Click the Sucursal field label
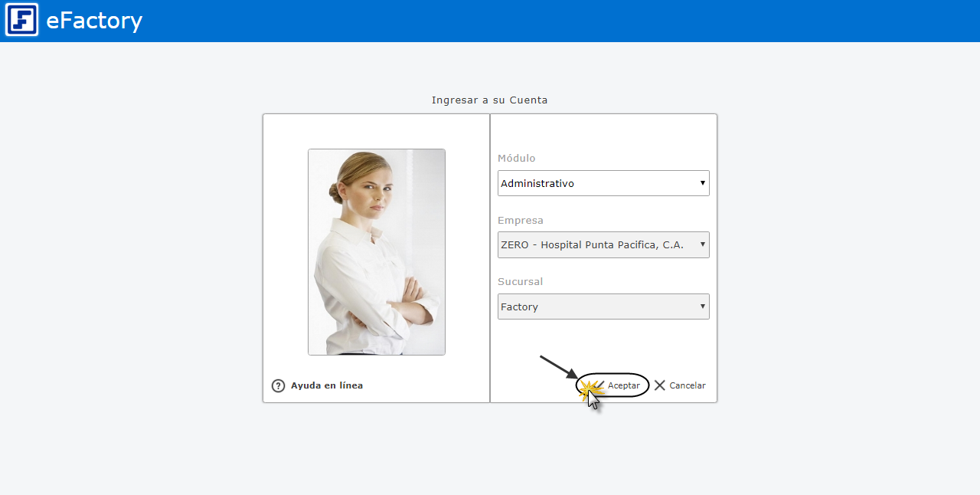980x495 pixels. 521,282
